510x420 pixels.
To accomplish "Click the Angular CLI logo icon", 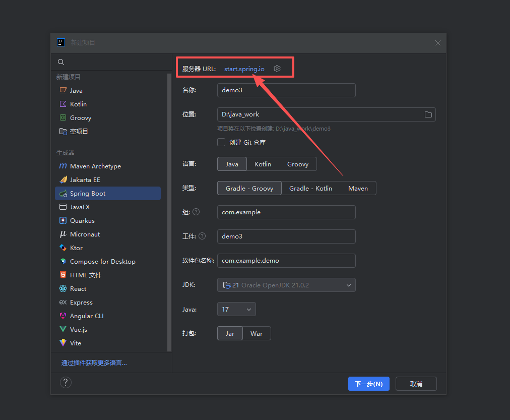I will coord(63,316).
